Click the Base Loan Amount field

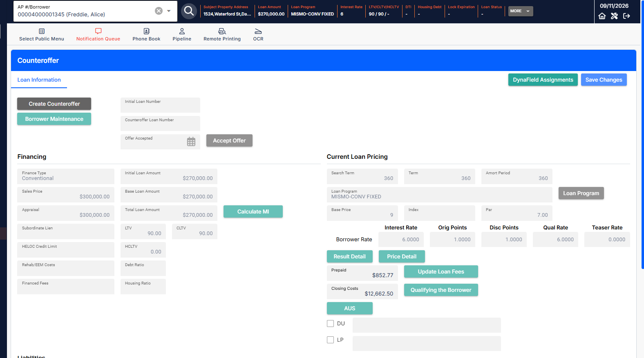point(169,195)
